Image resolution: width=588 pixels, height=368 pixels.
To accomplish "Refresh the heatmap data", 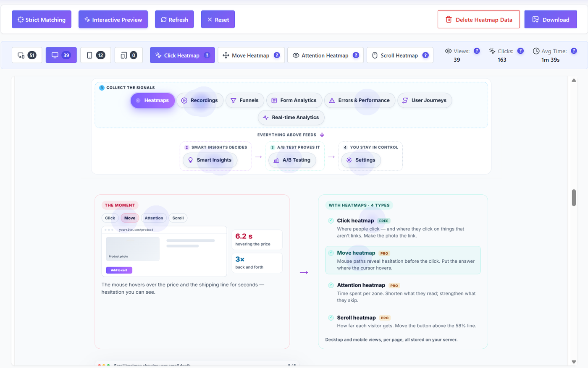I will pyautogui.click(x=174, y=20).
